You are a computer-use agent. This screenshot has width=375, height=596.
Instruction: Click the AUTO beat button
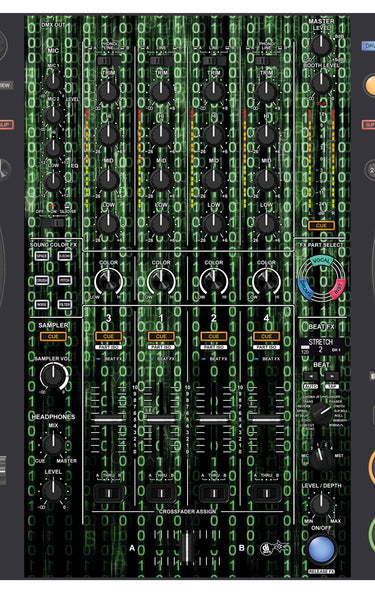(x=311, y=386)
